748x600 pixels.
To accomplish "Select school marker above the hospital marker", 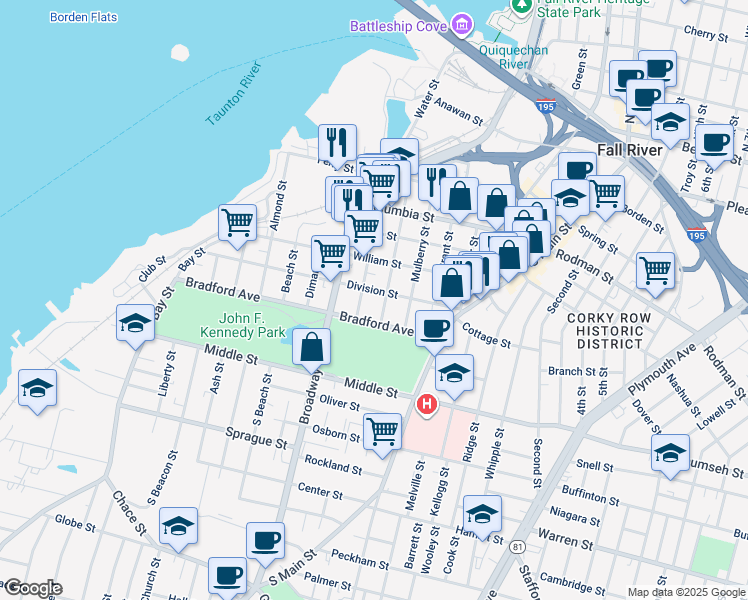I will tap(454, 373).
